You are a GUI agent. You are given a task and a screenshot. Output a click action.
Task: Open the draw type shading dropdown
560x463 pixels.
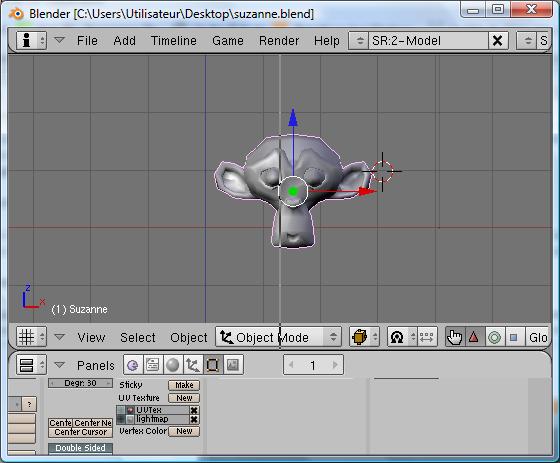[364, 337]
